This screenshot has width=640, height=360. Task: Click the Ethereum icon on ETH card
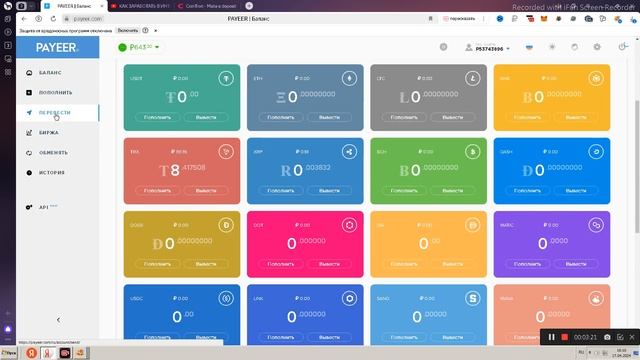(349, 78)
